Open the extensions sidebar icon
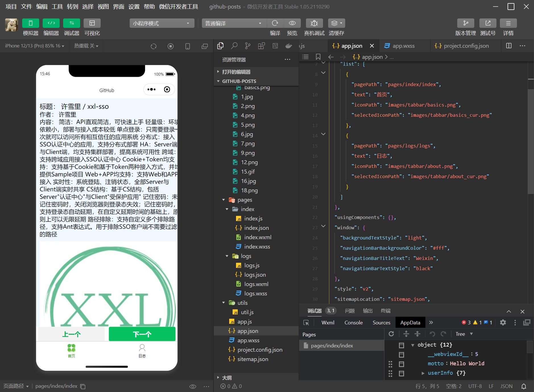This screenshot has width=534, height=392. coord(261,46)
